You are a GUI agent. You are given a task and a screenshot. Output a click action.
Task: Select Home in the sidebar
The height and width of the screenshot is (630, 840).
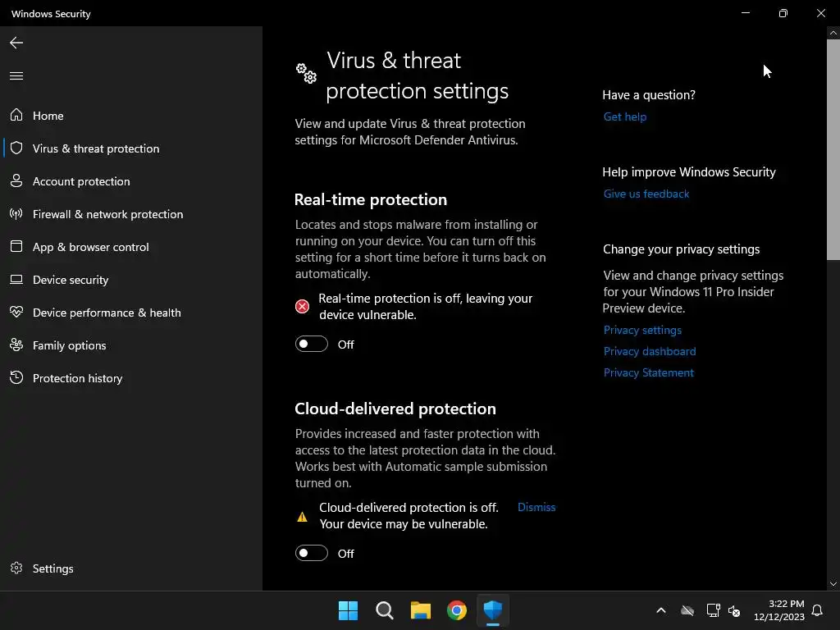click(131, 115)
